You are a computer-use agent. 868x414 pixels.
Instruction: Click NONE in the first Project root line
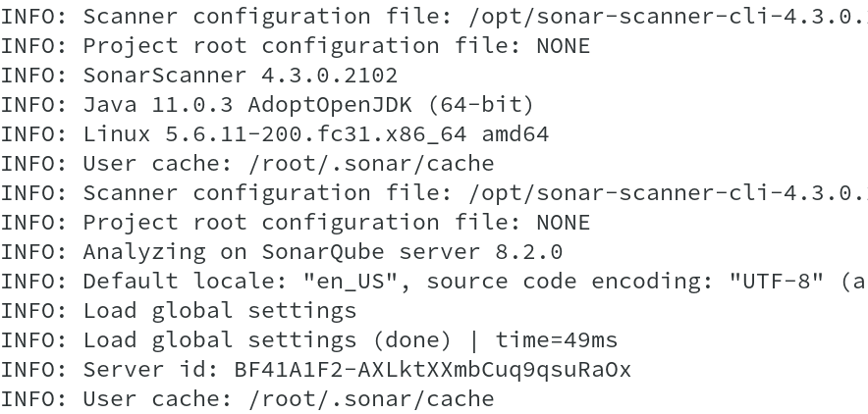point(564,45)
